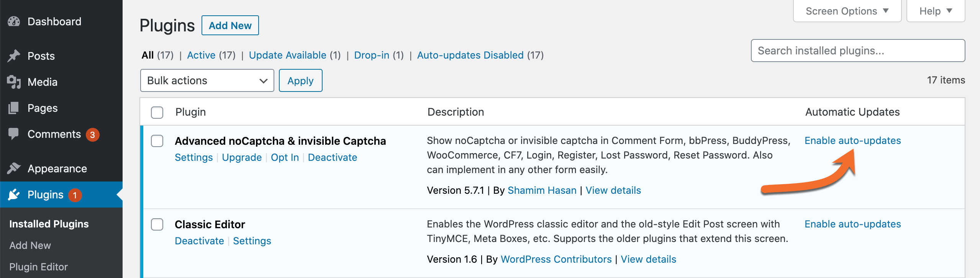Click the Dashboard gauge icon

point(14,21)
